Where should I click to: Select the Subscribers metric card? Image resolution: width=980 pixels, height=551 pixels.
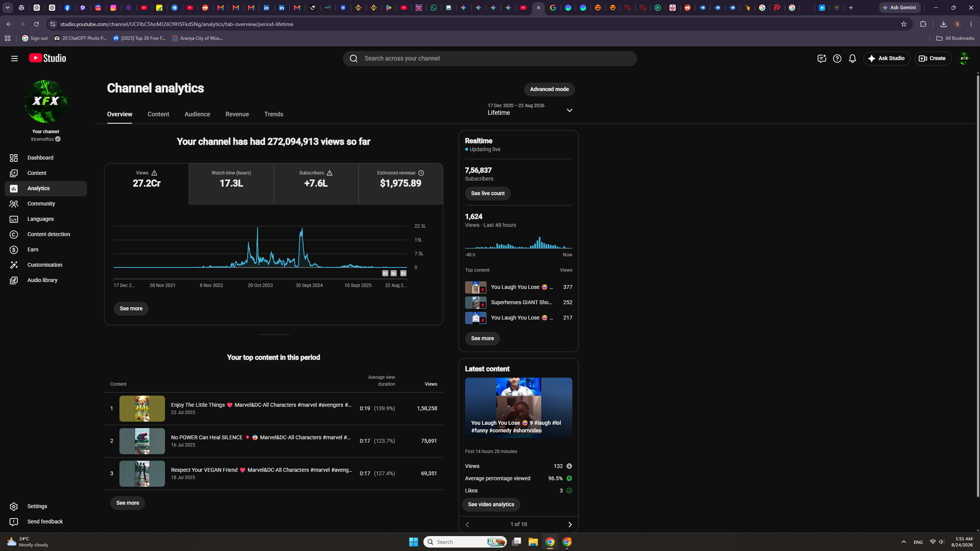pos(316,184)
